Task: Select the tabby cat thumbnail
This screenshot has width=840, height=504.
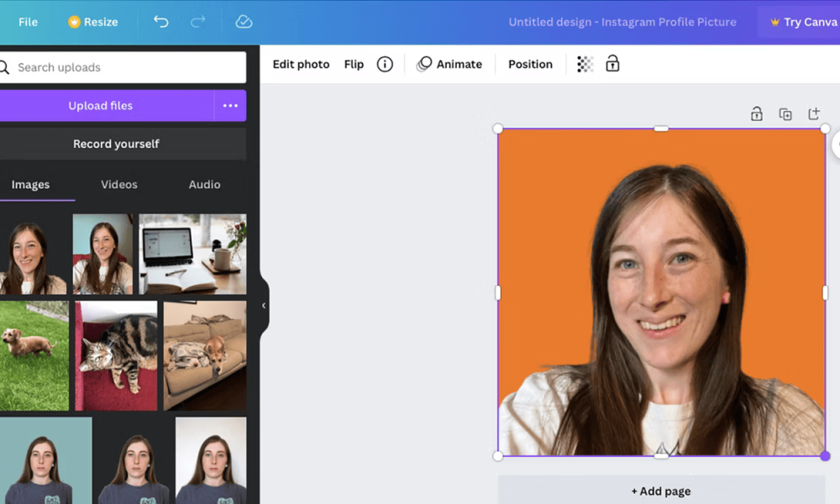Action: (116, 355)
